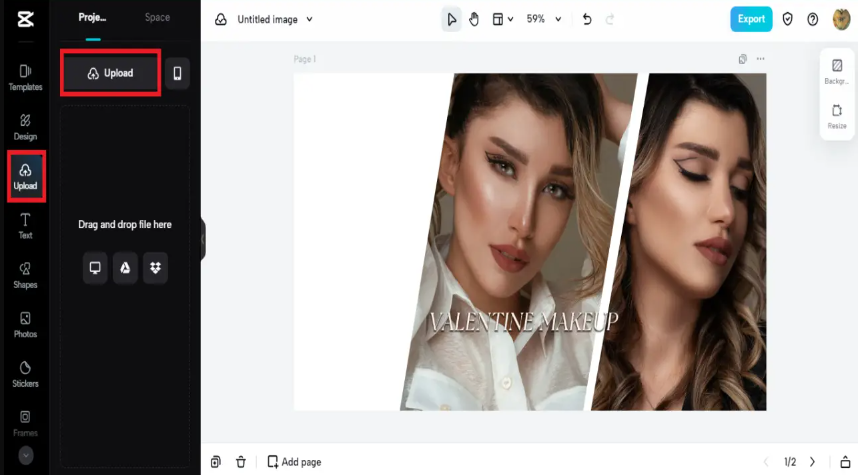
Task: Switch to the Space tab
Action: (157, 18)
